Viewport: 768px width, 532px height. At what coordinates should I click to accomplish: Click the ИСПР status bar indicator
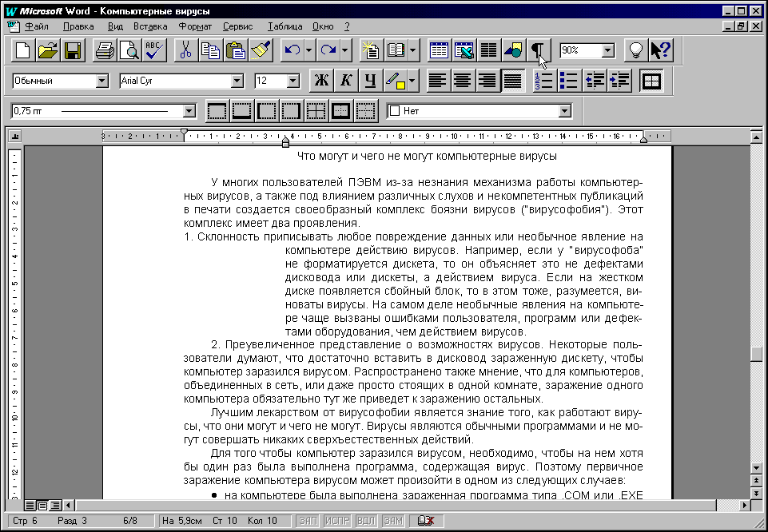337,521
